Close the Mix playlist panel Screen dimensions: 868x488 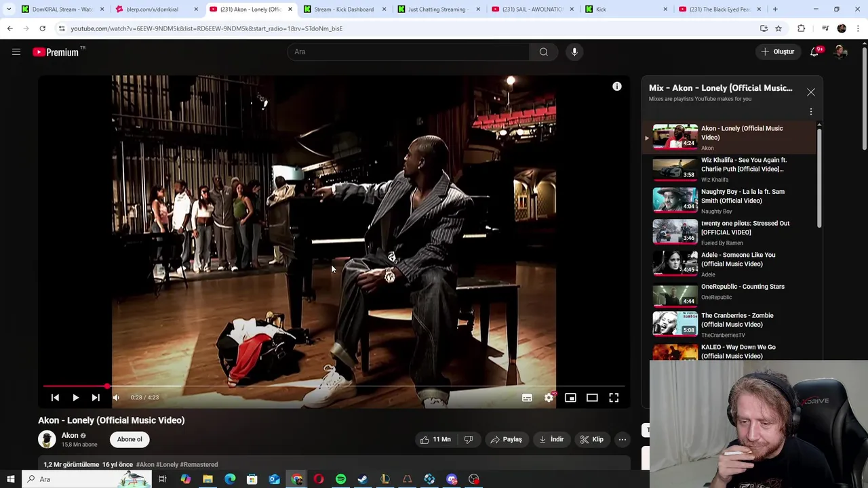(x=811, y=92)
